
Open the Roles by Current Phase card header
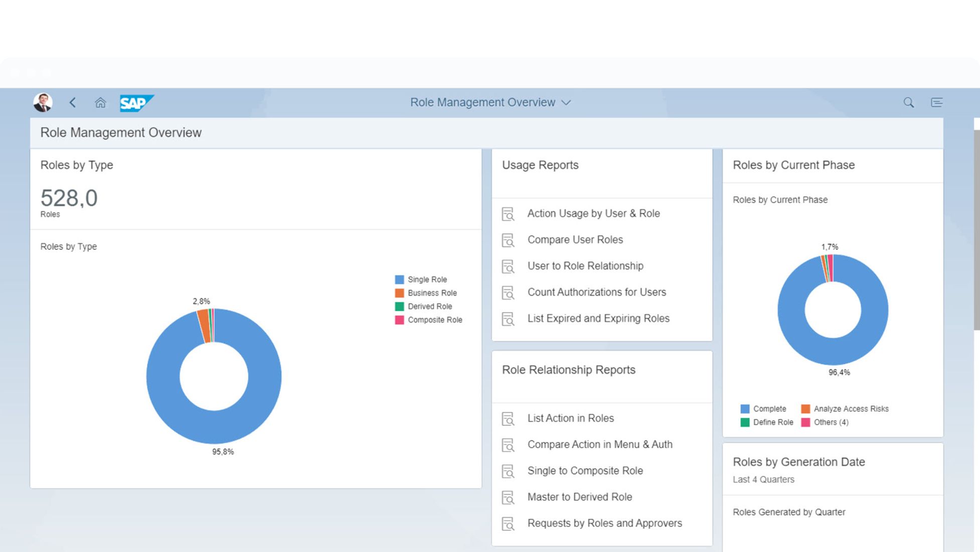pyautogui.click(x=793, y=165)
